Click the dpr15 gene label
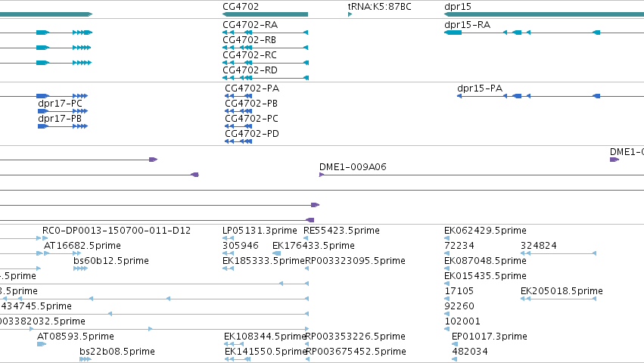 click(x=458, y=7)
